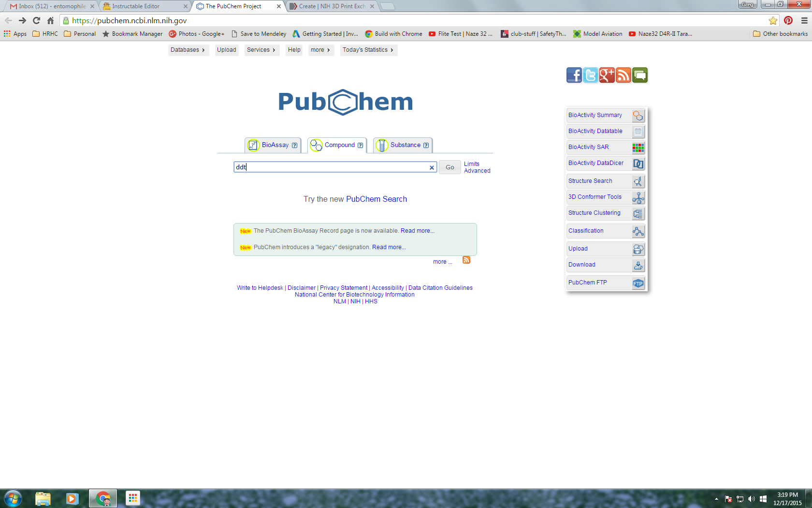812x508 pixels.
Task: Expand the Databases menu
Action: click(x=188, y=50)
